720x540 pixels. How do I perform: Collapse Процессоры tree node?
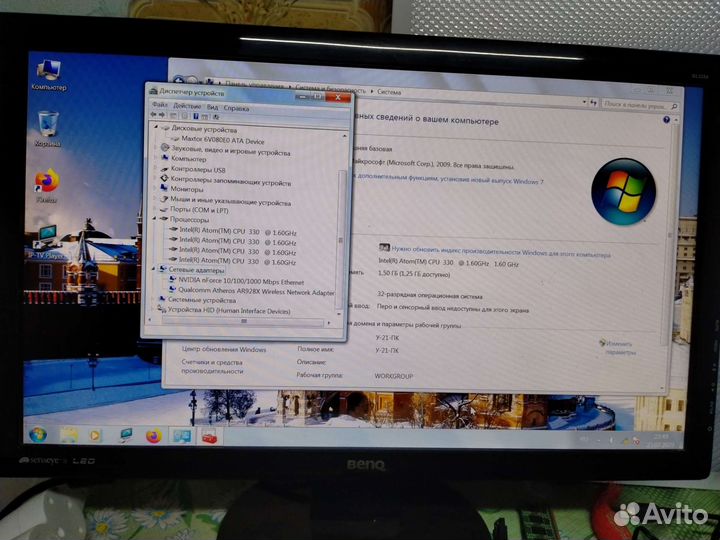coord(154,219)
